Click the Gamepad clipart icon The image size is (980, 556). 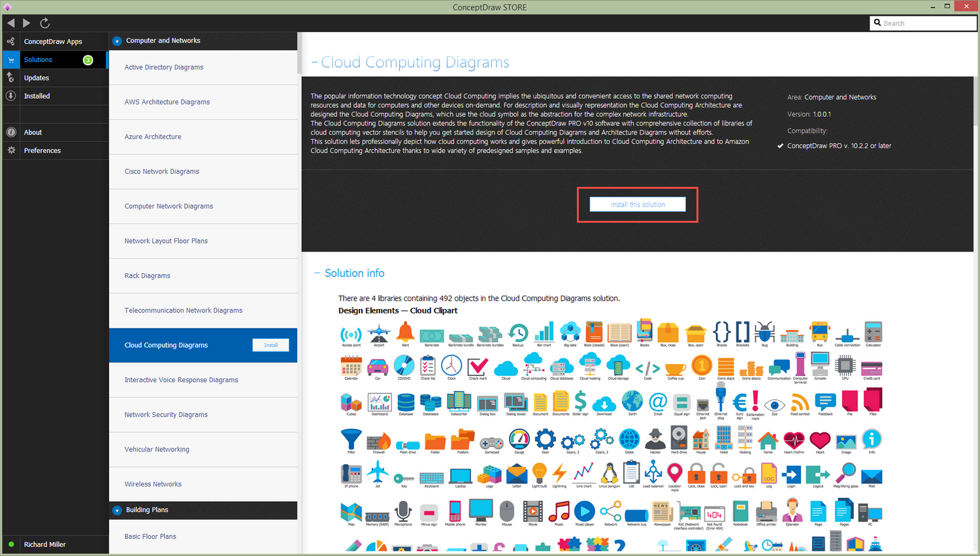tap(492, 444)
